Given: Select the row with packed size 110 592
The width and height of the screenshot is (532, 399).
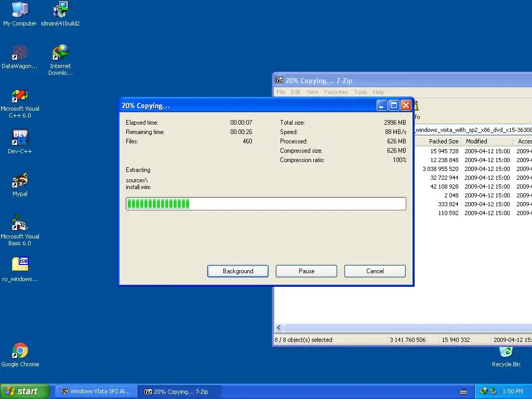Looking at the screenshot, I should (x=473, y=212).
